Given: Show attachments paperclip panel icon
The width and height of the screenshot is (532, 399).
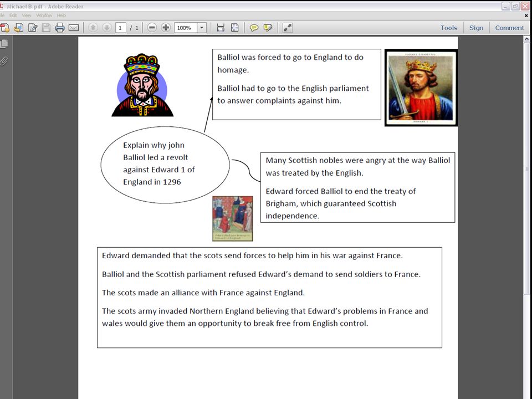Looking at the screenshot, I should (x=4, y=61).
